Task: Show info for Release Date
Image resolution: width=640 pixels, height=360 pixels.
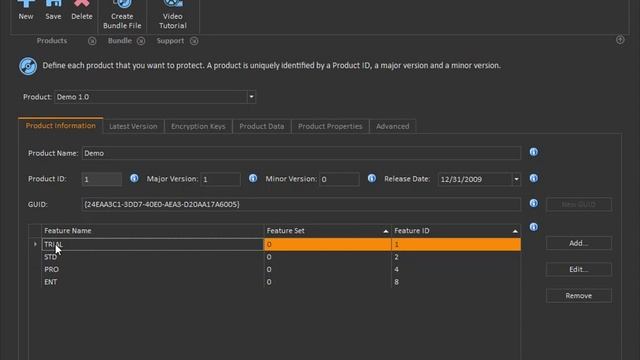Action: [533, 178]
